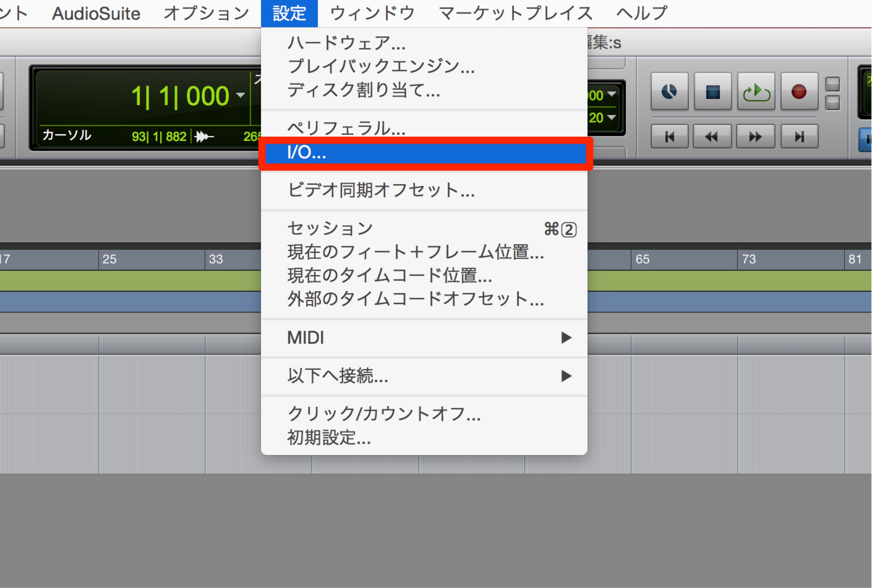Open the ヘルプ menu
Image resolution: width=872 pixels, height=588 pixels.
642,14
